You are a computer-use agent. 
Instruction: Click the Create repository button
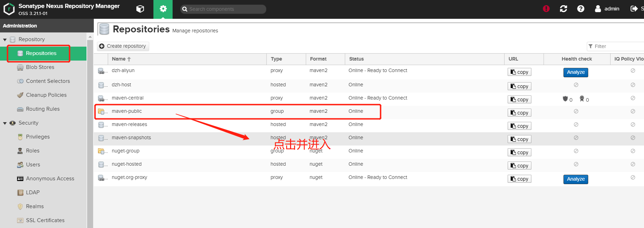(123, 46)
